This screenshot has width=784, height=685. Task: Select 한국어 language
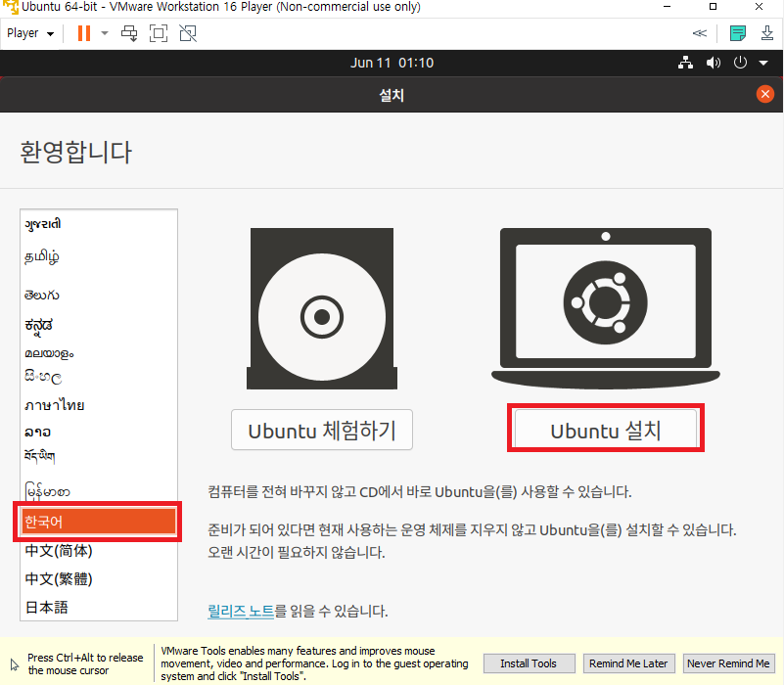coord(99,522)
